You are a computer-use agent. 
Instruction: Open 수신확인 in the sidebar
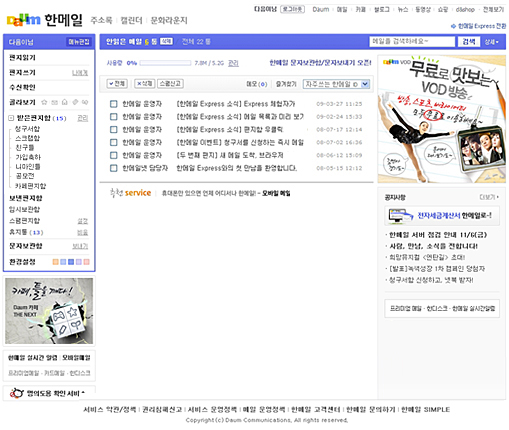click(22, 88)
